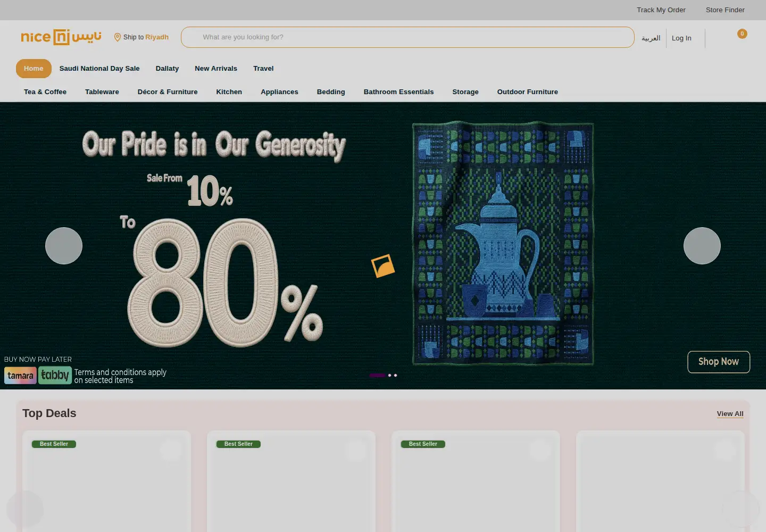Viewport: 766px width, 532px height.
Task: Select the second carousel dot indicator
Action: 390,375
